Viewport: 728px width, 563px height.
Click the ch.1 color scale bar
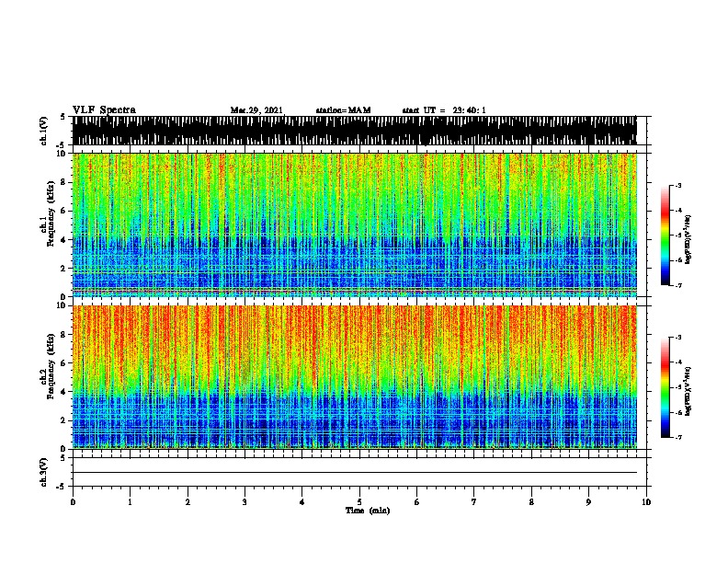tap(665, 236)
